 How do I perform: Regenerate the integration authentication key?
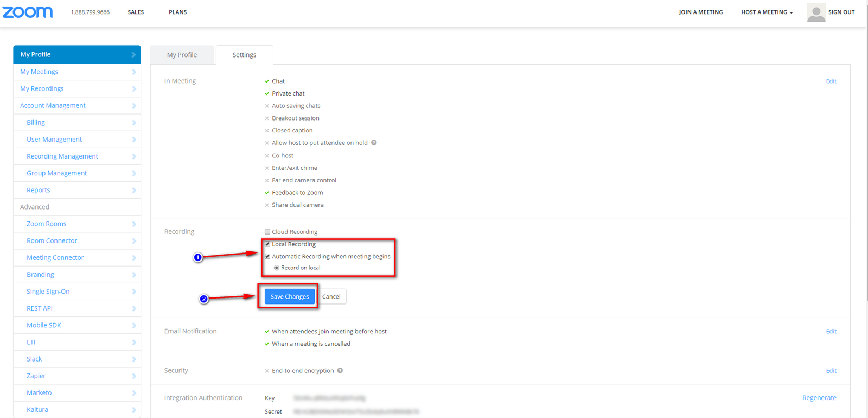pyautogui.click(x=819, y=398)
